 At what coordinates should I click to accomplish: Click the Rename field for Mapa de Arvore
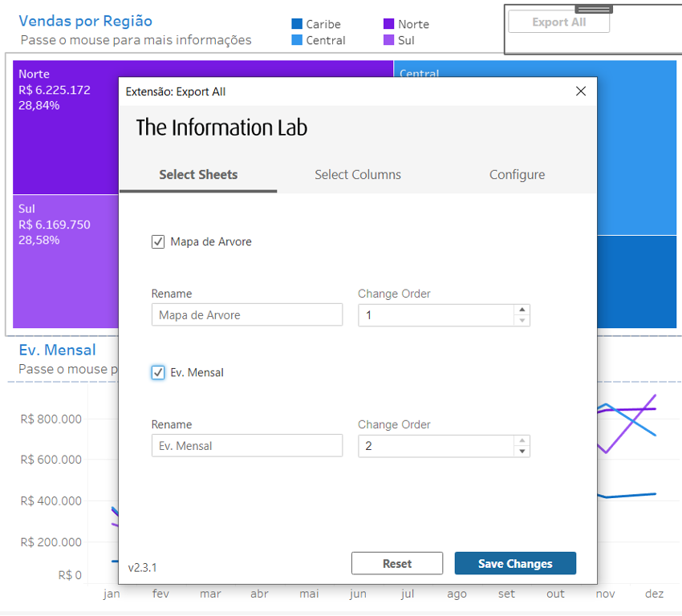point(247,314)
